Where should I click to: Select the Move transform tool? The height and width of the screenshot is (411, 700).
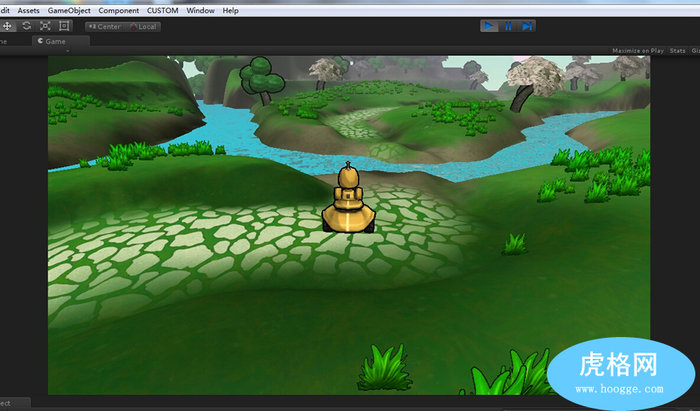7,26
